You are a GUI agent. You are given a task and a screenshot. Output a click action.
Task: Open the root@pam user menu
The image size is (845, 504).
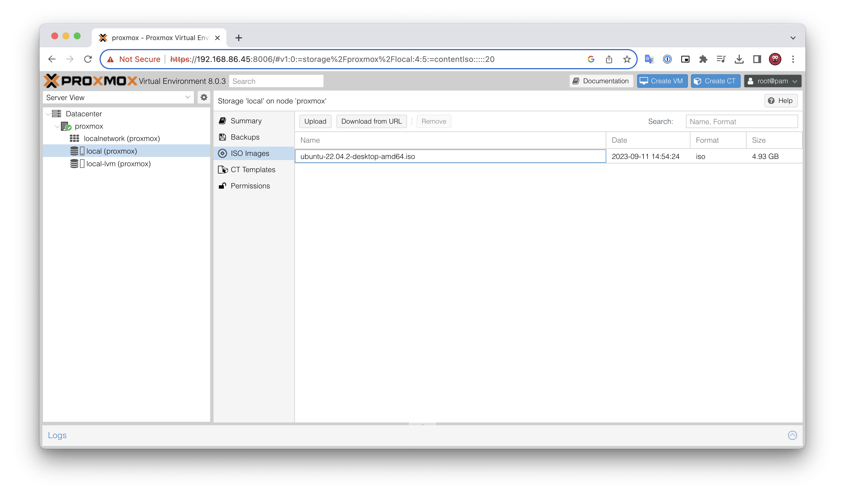pos(772,81)
